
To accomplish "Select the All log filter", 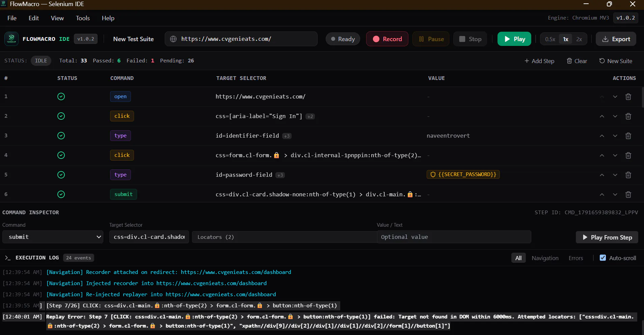I will point(518,258).
